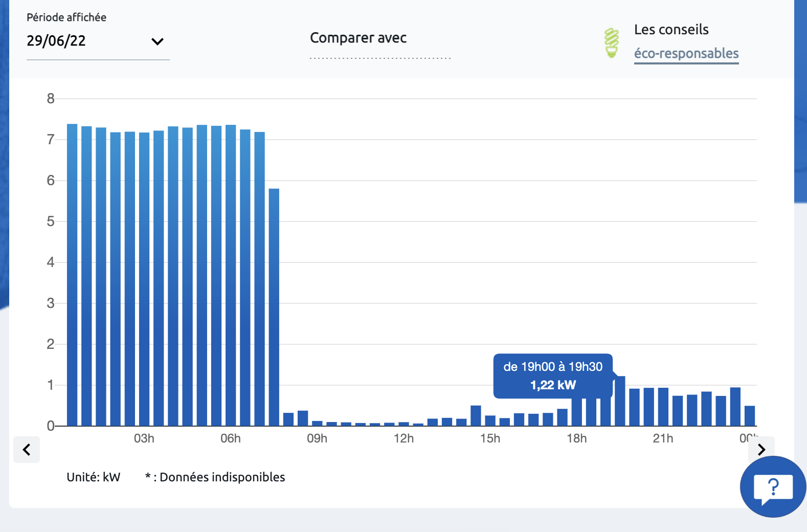807x532 pixels.
Task: Expand the period date dropdown chevron
Action: [x=158, y=41]
